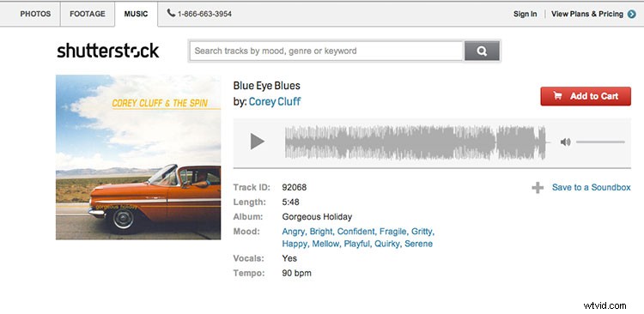
Task: Click the phone icon in the top bar
Action: (x=171, y=13)
